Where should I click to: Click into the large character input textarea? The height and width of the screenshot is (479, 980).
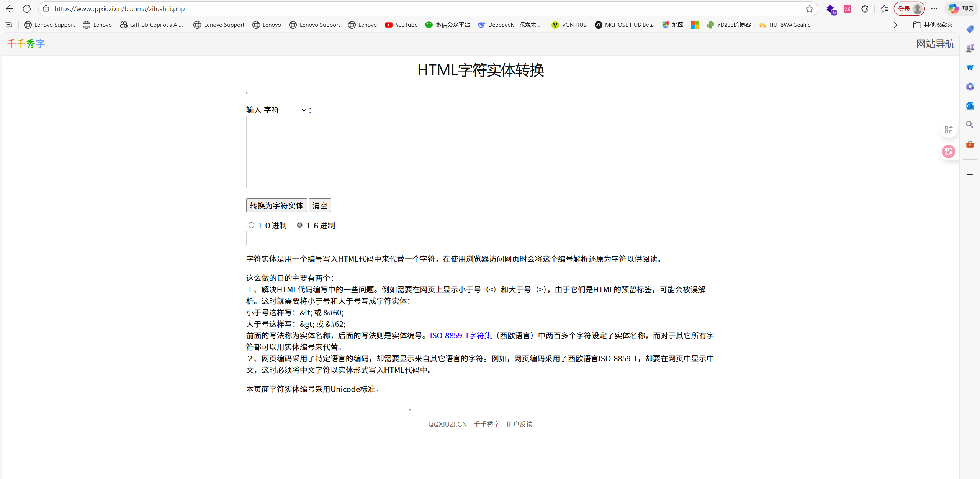click(480, 152)
